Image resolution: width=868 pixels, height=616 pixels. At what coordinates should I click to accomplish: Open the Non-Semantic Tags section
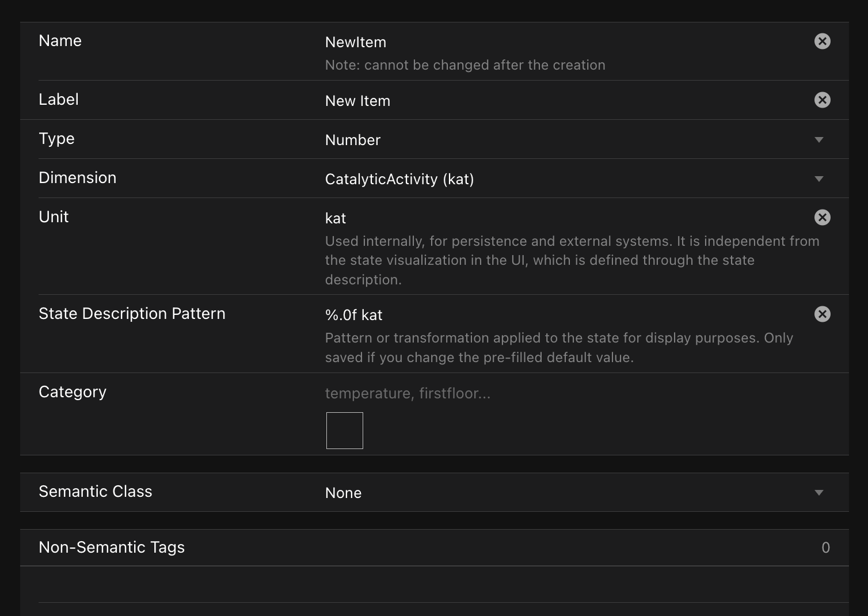pyautogui.click(x=112, y=547)
